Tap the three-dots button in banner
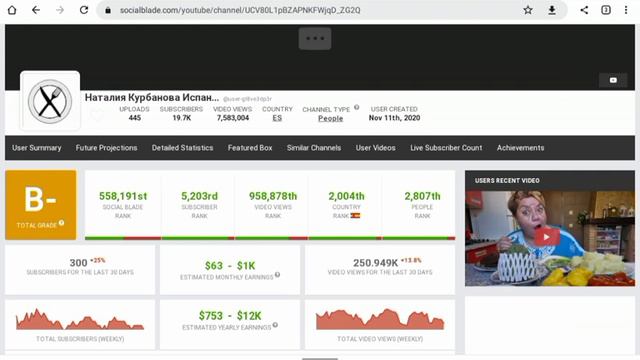 315,38
